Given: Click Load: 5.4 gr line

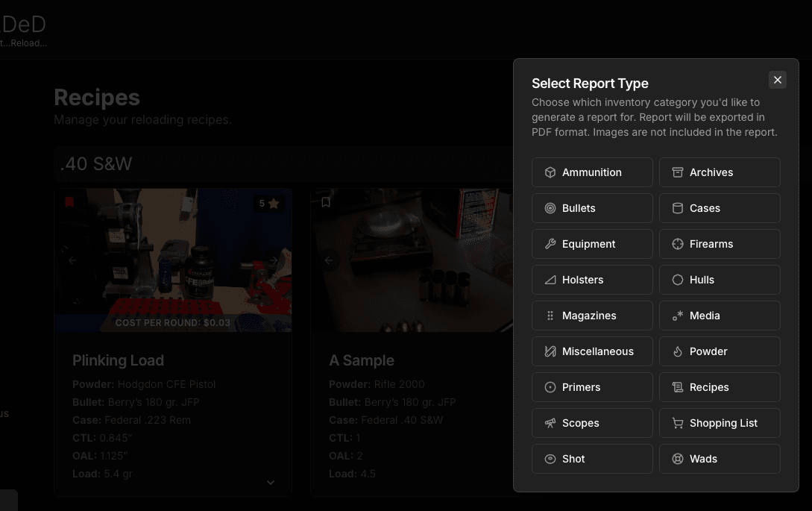Looking at the screenshot, I should (103, 474).
